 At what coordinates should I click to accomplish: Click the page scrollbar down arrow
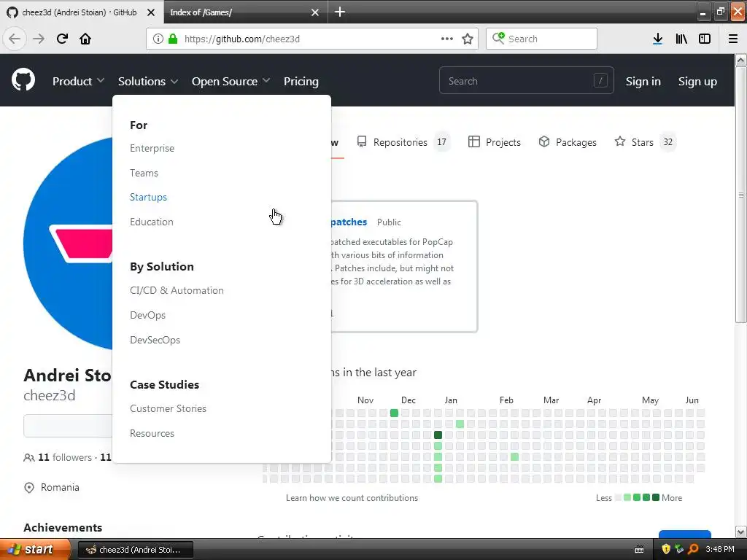[741, 532]
